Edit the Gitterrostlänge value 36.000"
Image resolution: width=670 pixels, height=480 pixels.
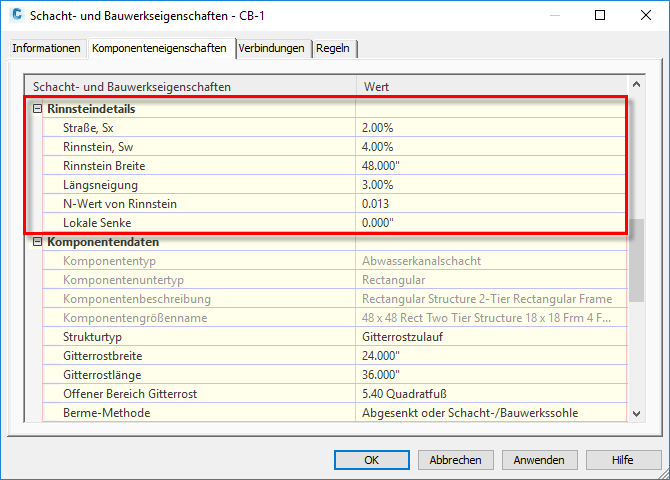coord(491,375)
